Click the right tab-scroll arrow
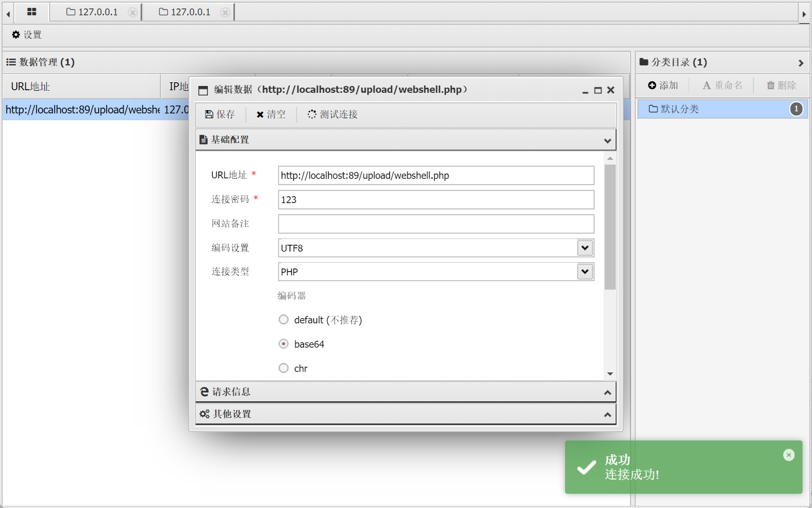This screenshot has height=508, width=812. pos(804,14)
